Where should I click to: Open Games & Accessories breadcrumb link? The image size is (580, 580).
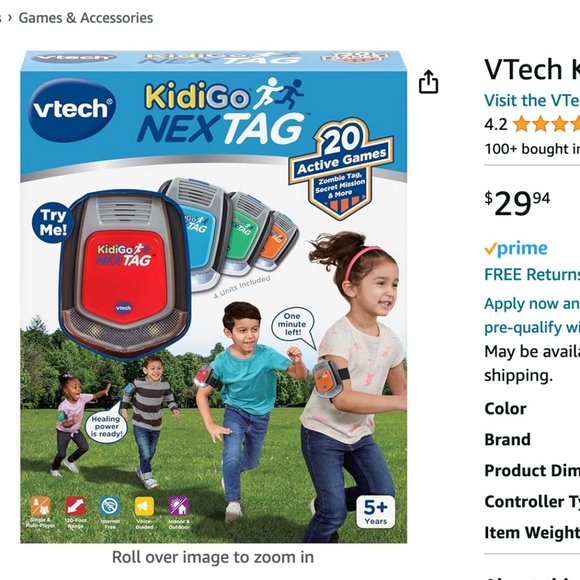[86, 18]
